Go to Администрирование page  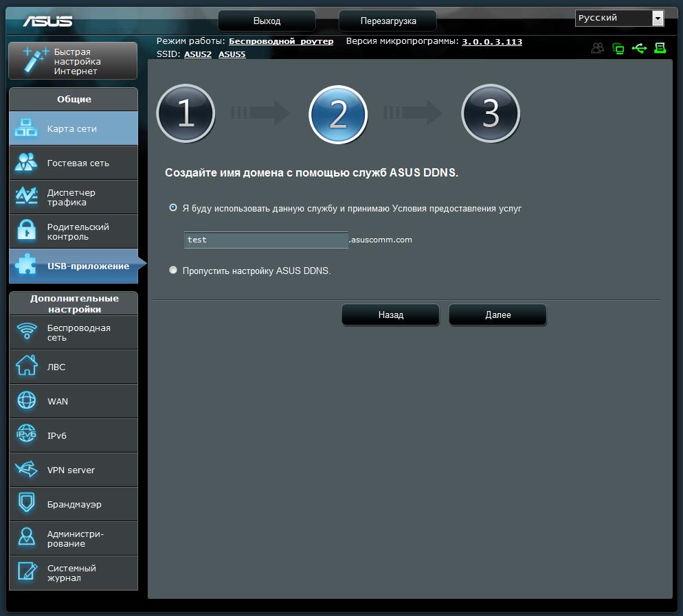click(x=73, y=538)
